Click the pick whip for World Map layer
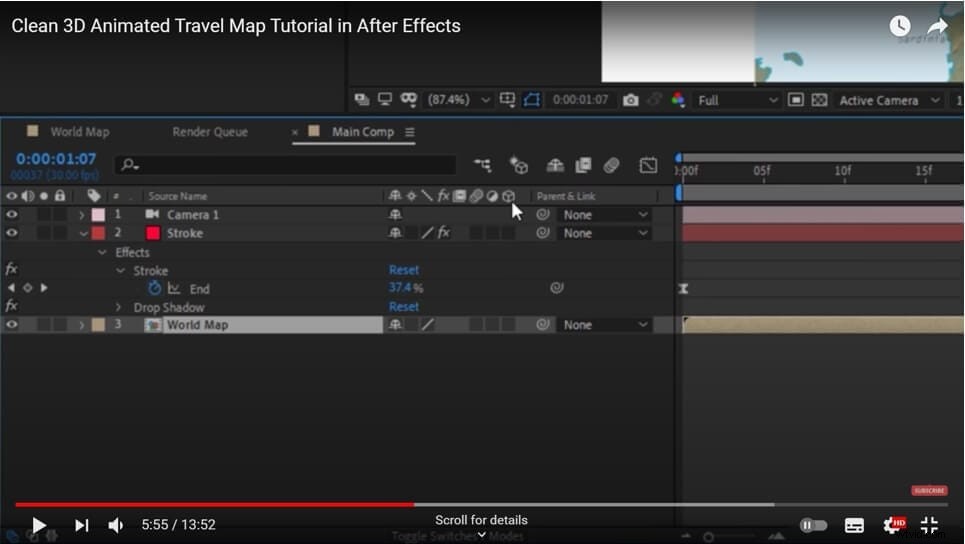The width and height of the screenshot is (965, 544). [542, 324]
